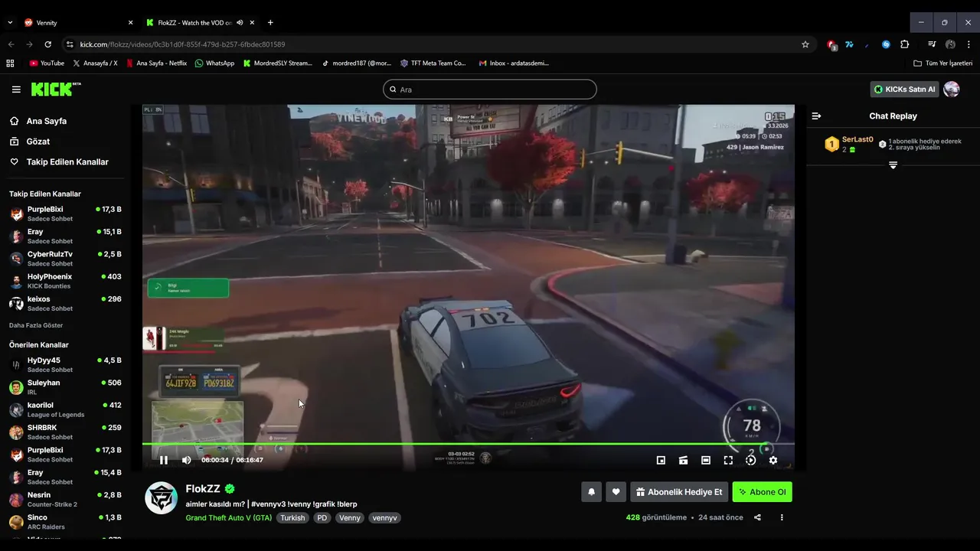Open the video player settings gear
980x551 pixels.
773,460
